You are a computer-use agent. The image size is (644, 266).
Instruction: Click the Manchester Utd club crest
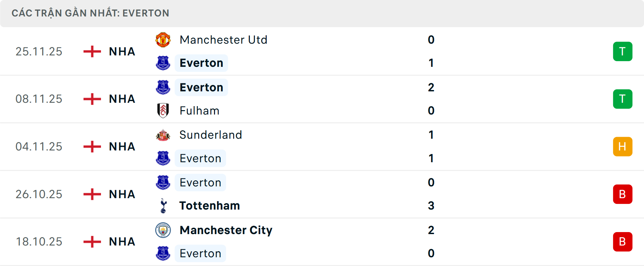(163, 40)
